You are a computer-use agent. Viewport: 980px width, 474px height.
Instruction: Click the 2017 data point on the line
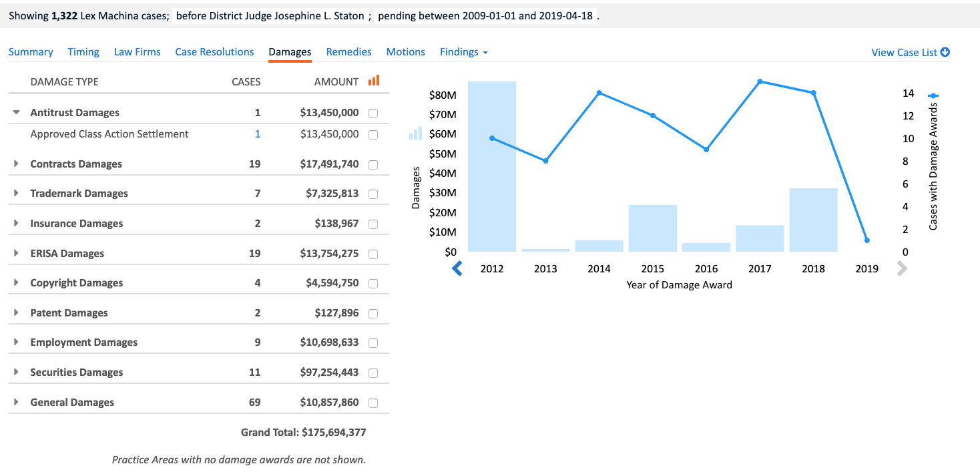(x=760, y=81)
